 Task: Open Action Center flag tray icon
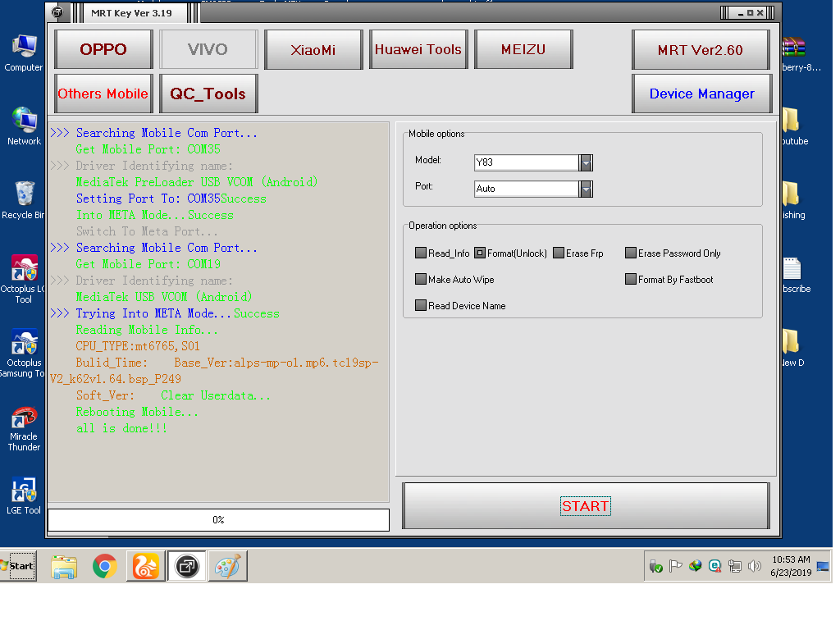coord(676,566)
